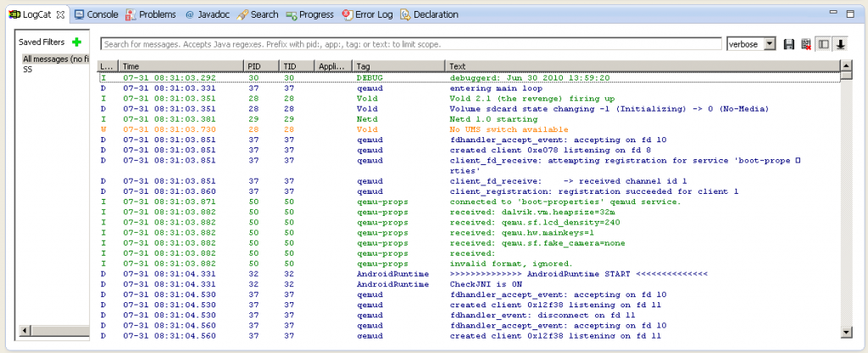This screenshot has width=868, height=353.
Task: Select the All messages filter
Action: tap(55, 58)
